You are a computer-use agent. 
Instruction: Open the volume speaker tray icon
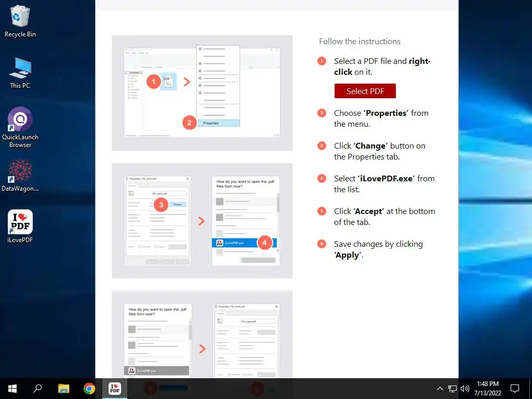pos(465,389)
